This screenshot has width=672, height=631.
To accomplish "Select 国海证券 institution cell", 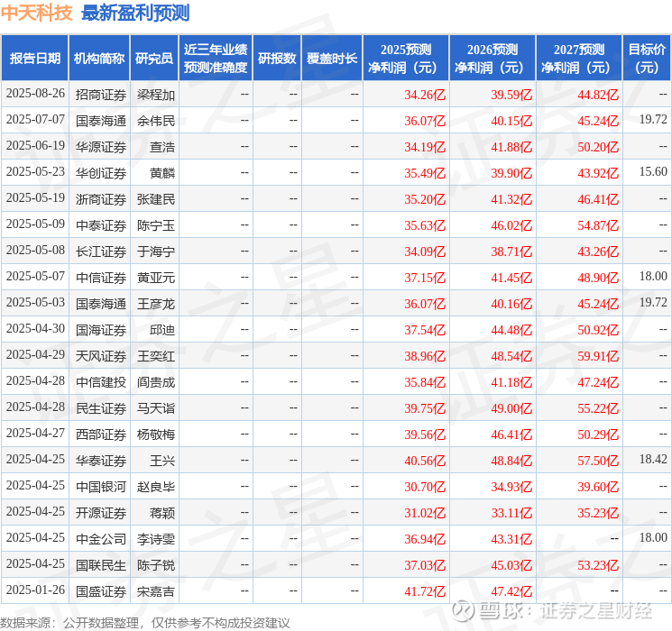I will click(x=101, y=330).
